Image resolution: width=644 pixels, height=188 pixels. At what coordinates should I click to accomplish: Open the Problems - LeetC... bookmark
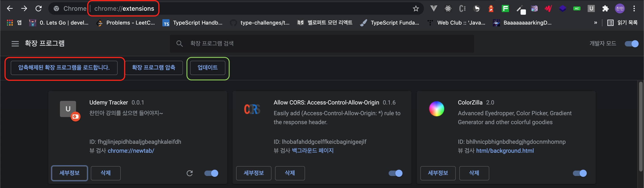pyautogui.click(x=126, y=23)
